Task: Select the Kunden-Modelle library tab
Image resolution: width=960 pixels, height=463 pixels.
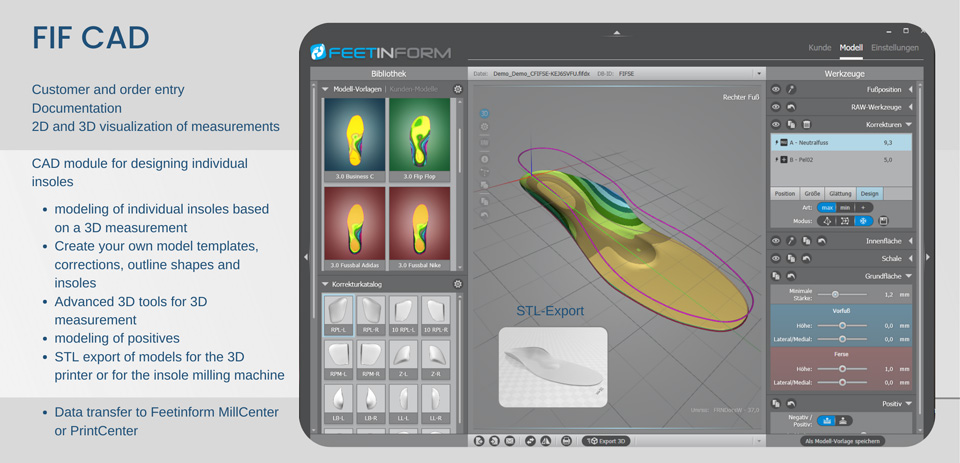Action: tap(414, 89)
